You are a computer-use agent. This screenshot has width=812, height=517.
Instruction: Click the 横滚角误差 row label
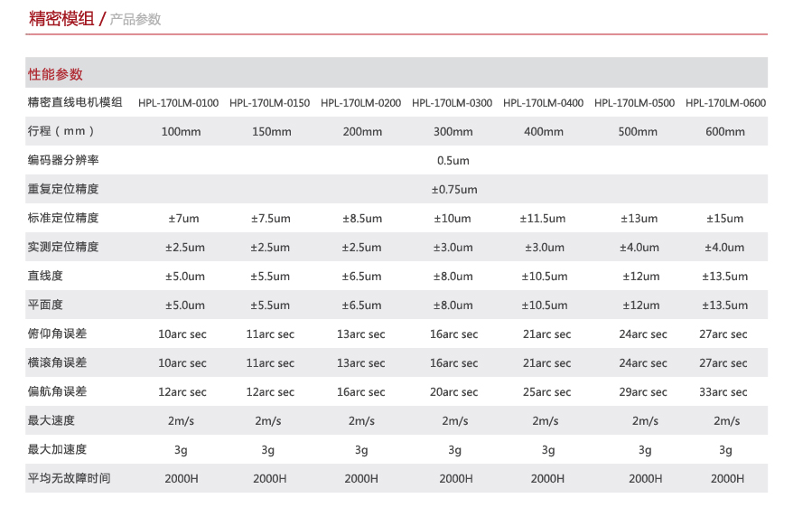click(x=57, y=362)
